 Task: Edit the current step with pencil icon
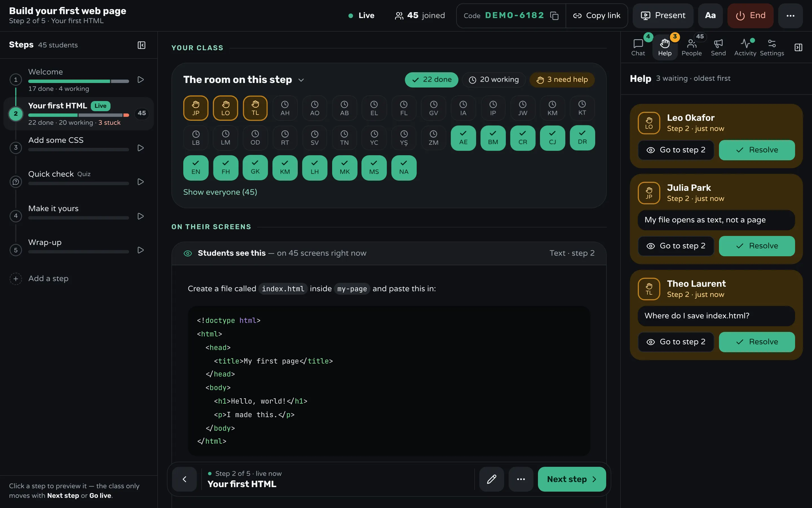coord(491,479)
